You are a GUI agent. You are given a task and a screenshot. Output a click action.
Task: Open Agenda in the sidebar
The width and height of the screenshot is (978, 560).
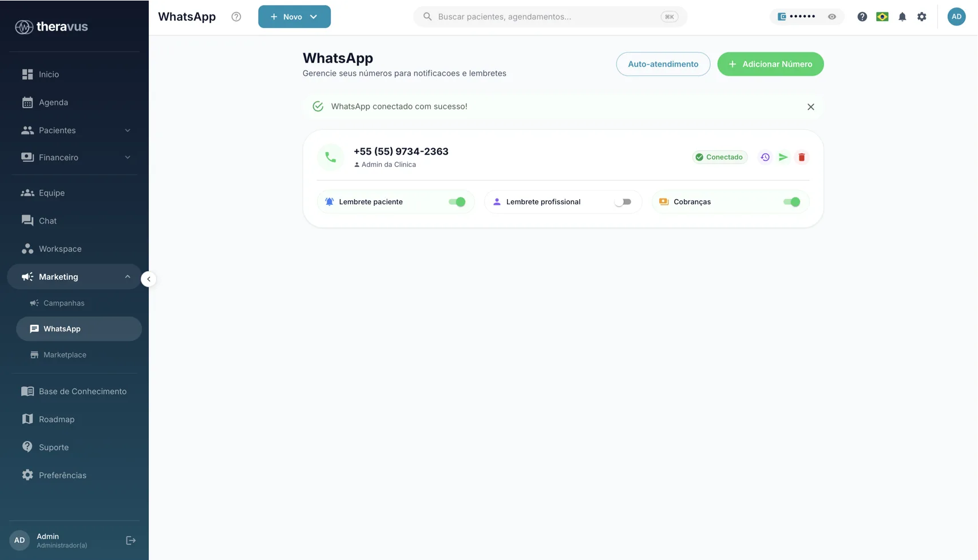click(x=74, y=102)
